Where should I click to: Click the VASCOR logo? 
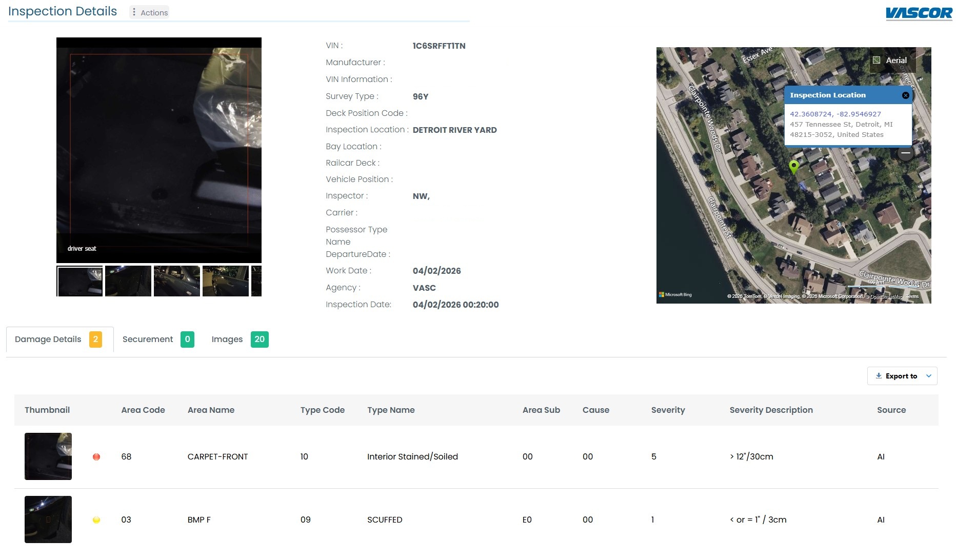(x=919, y=13)
